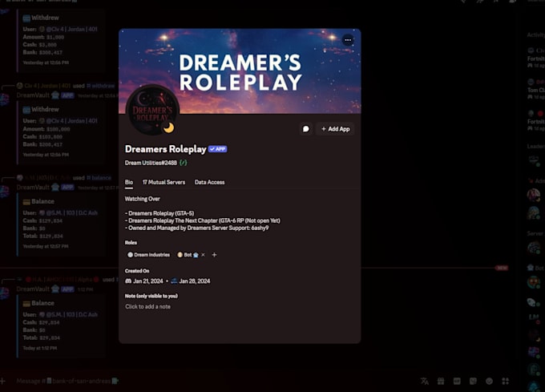Viewport: 545px width, 392px height.
Task: Click the verified APP badge next to Dreamers Roleplay
Action: pyautogui.click(x=217, y=149)
